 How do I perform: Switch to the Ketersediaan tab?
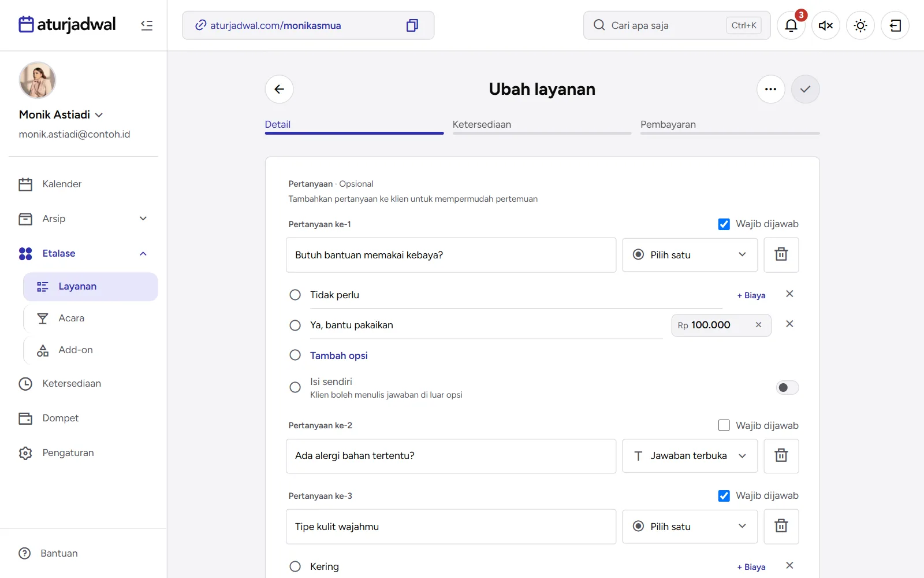[x=542, y=125]
